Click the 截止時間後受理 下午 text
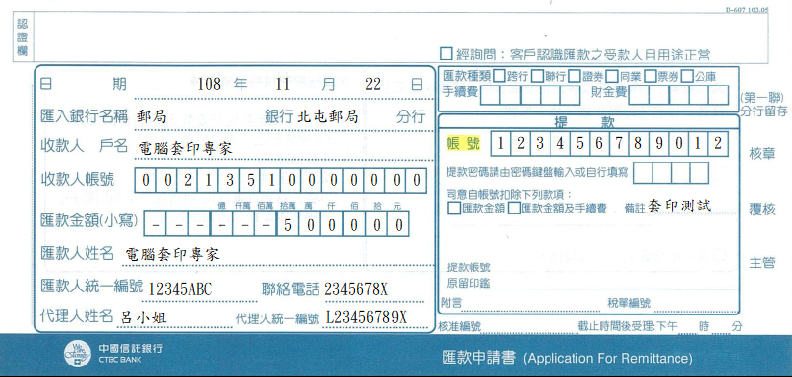The width and height of the screenshot is (792, 377). coord(627,326)
